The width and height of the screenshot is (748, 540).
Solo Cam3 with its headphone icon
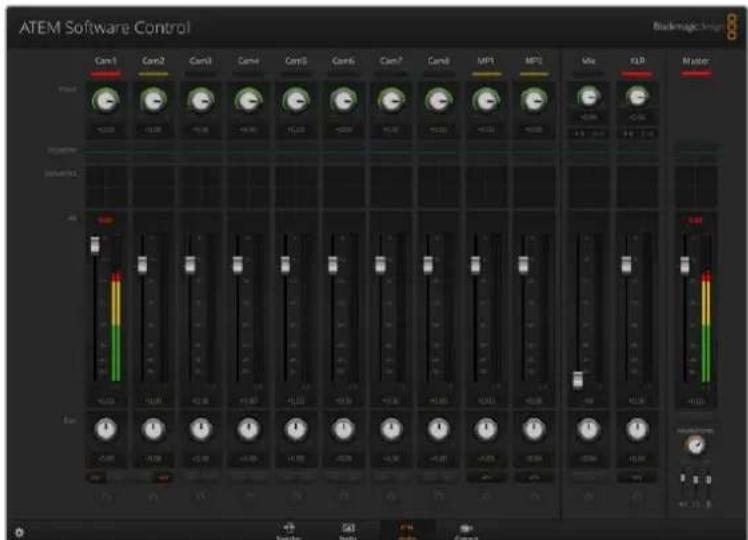[x=201, y=497]
